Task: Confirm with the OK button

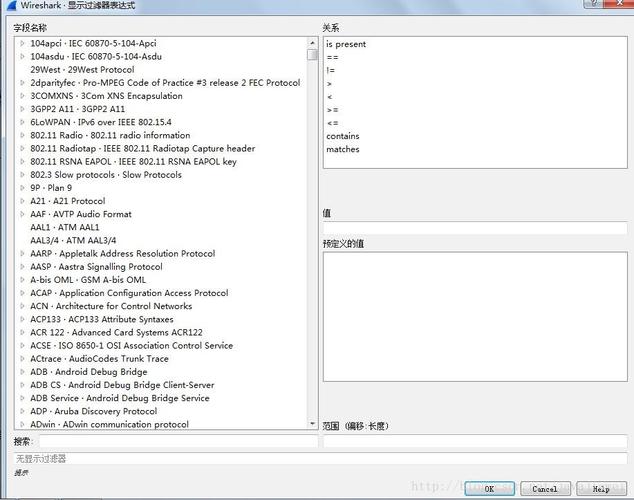Action: pyautogui.click(x=489, y=489)
